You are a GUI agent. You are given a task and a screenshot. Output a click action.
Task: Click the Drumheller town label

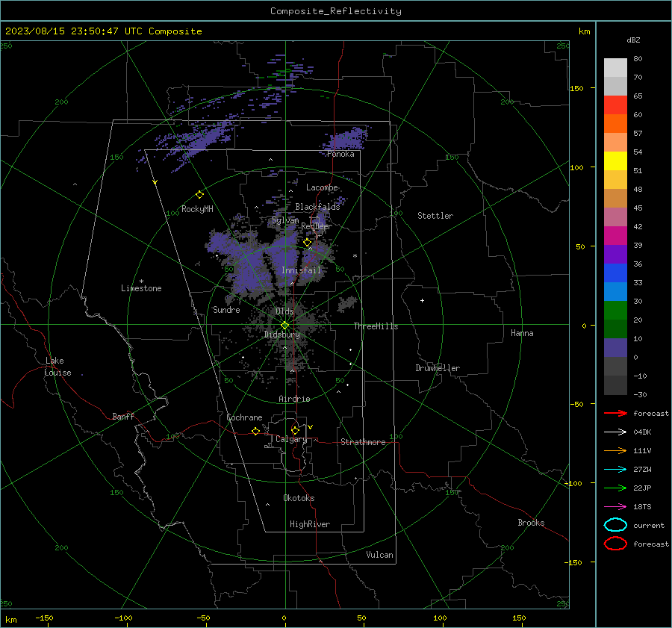(438, 368)
